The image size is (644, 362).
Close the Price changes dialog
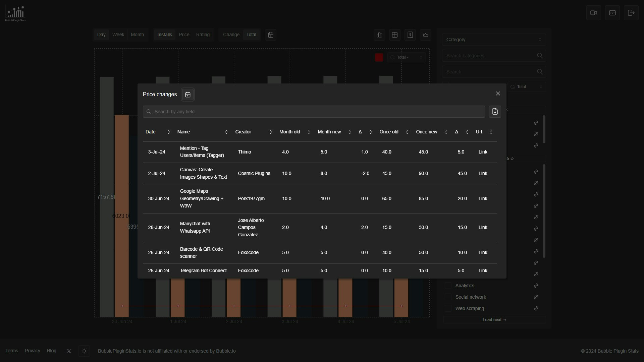[x=498, y=94]
